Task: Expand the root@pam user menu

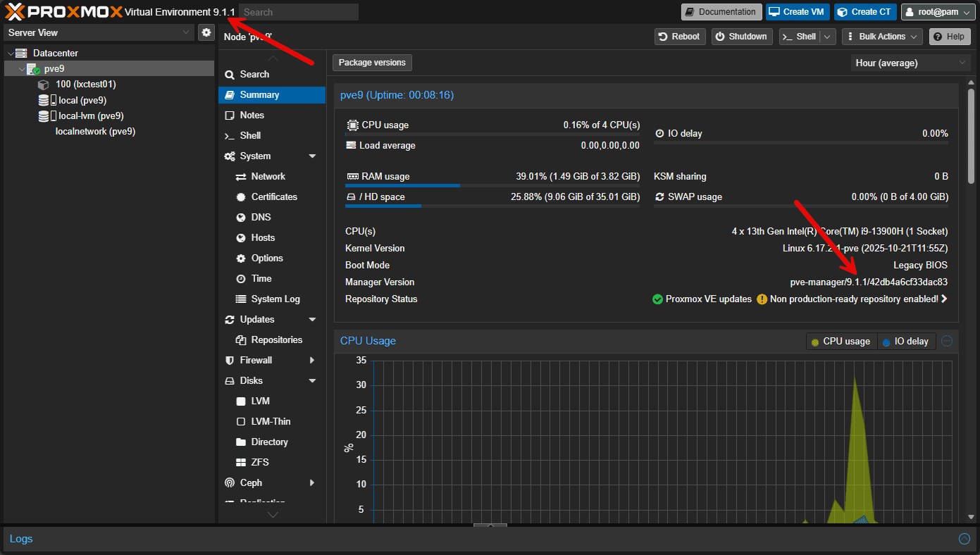Action: point(937,11)
